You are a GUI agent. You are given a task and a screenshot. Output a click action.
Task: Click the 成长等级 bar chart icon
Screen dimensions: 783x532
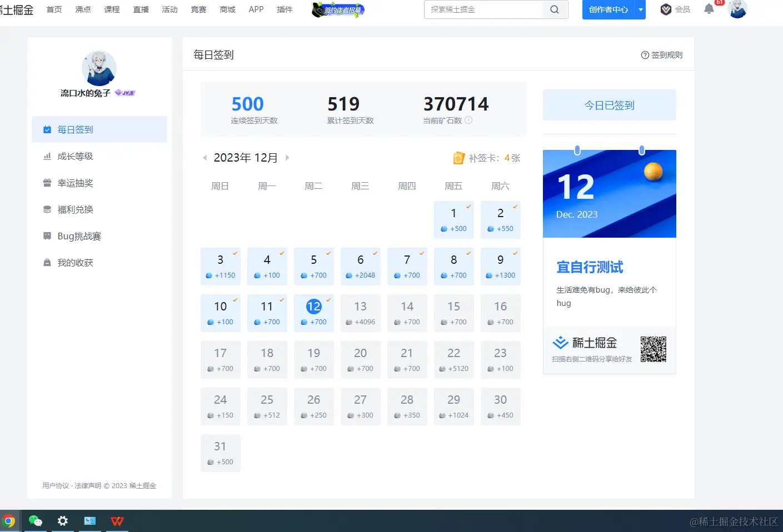(47, 156)
